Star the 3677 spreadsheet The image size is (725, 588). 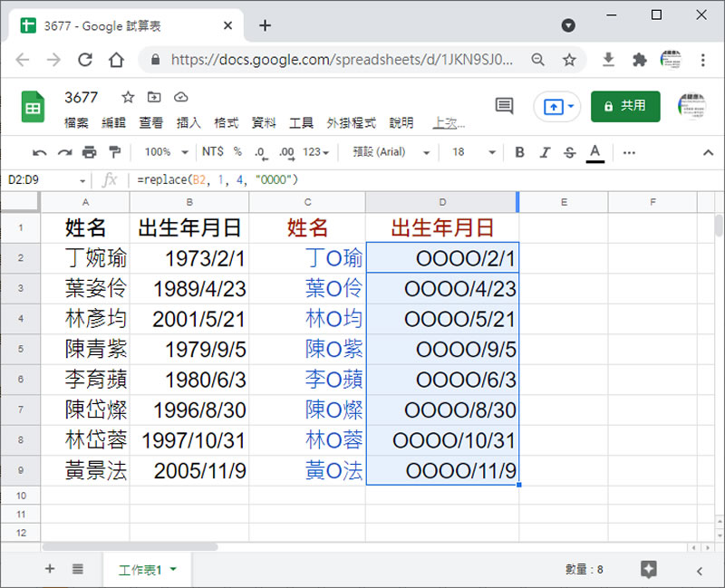(128, 98)
